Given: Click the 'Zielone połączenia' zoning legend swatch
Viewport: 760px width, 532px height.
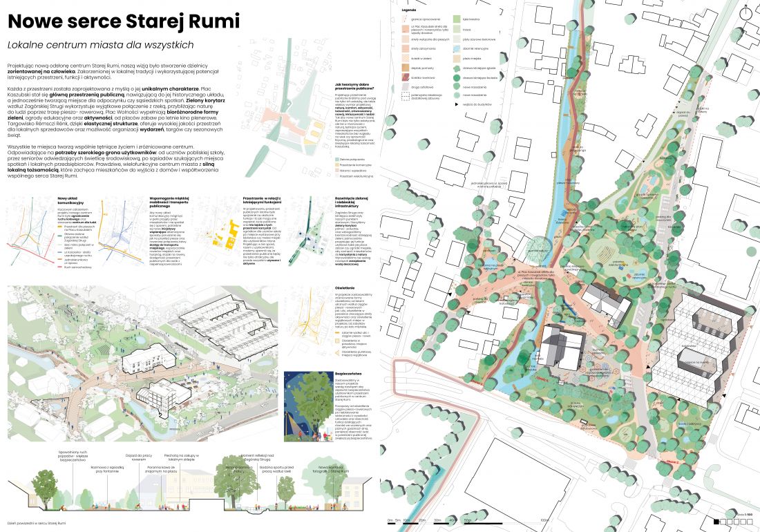Looking at the screenshot, I should point(337,159).
